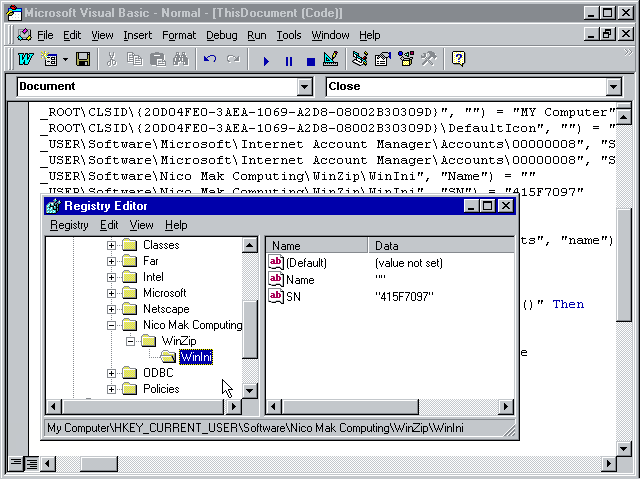Open the Window menu
The height and width of the screenshot is (480, 640).
330,36
